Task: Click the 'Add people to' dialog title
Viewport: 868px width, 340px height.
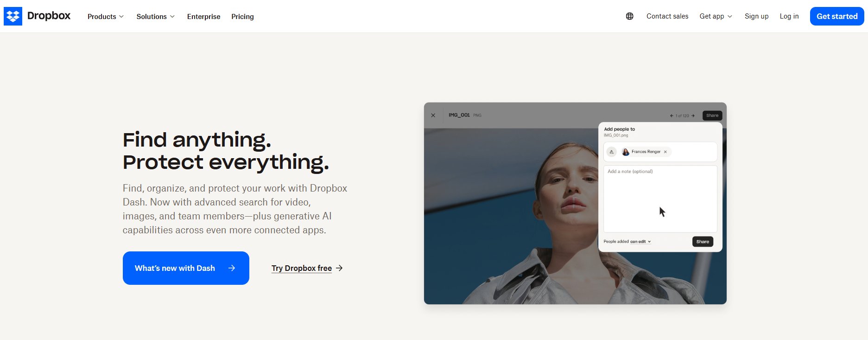Action: 619,129
